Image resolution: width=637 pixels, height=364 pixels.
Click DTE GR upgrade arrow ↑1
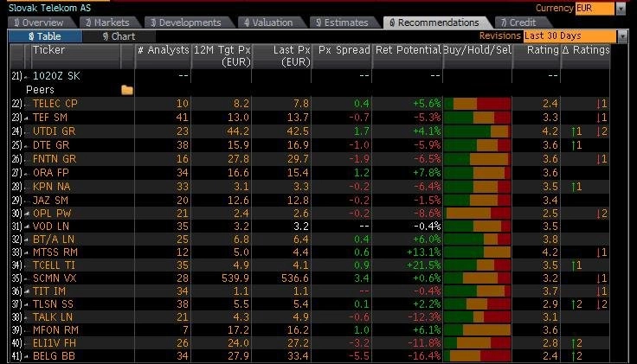click(x=576, y=145)
